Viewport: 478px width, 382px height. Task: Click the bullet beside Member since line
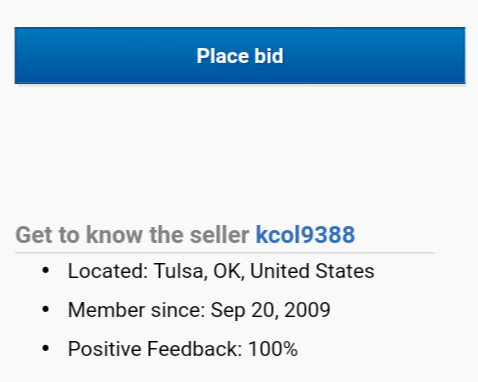point(46,309)
